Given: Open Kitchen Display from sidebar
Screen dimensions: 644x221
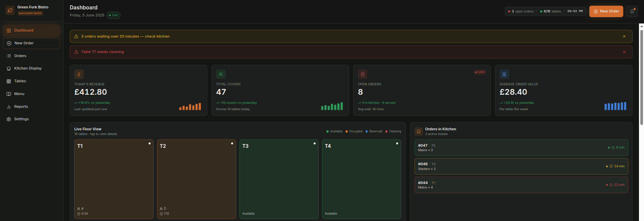Looking at the screenshot, I should pos(32,68).
